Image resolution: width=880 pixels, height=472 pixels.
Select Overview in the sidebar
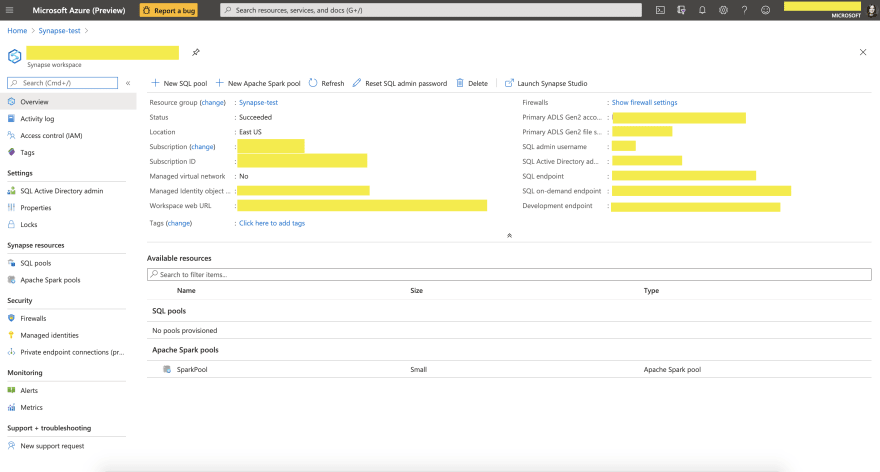tap(68, 102)
